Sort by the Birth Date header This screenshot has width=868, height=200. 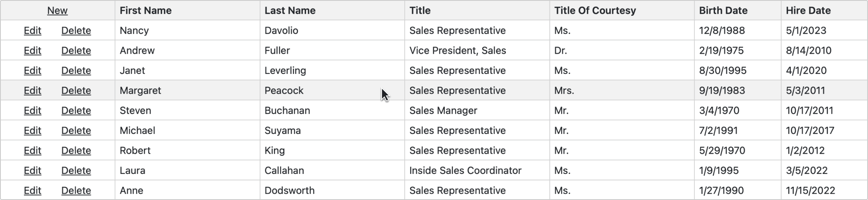tap(723, 11)
